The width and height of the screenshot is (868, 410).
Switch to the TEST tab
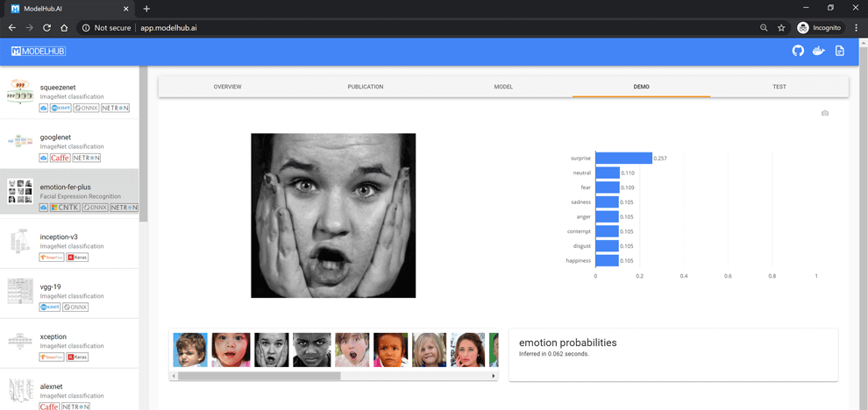coord(779,87)
